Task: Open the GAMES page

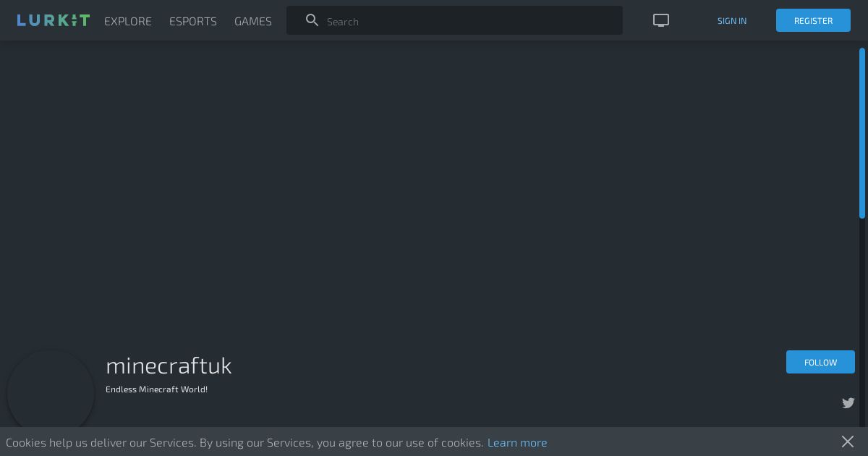Action: 253,21
